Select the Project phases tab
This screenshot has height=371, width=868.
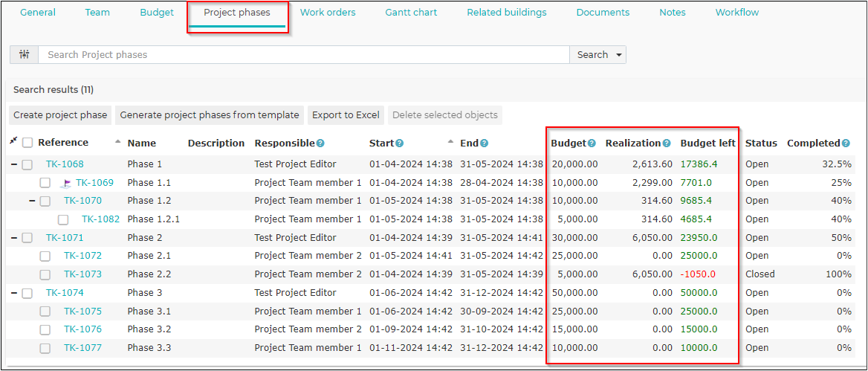point(237,12)
